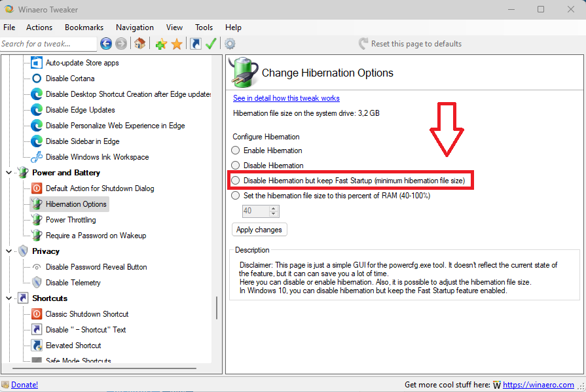Select Disable Hibernation but keep Fast Startup

[x=236, y=181]
